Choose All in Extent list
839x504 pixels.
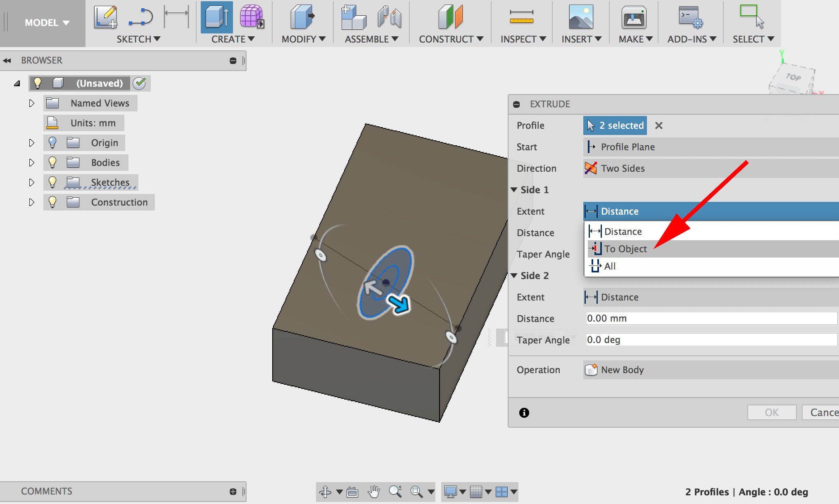click(x=713, y=266)
